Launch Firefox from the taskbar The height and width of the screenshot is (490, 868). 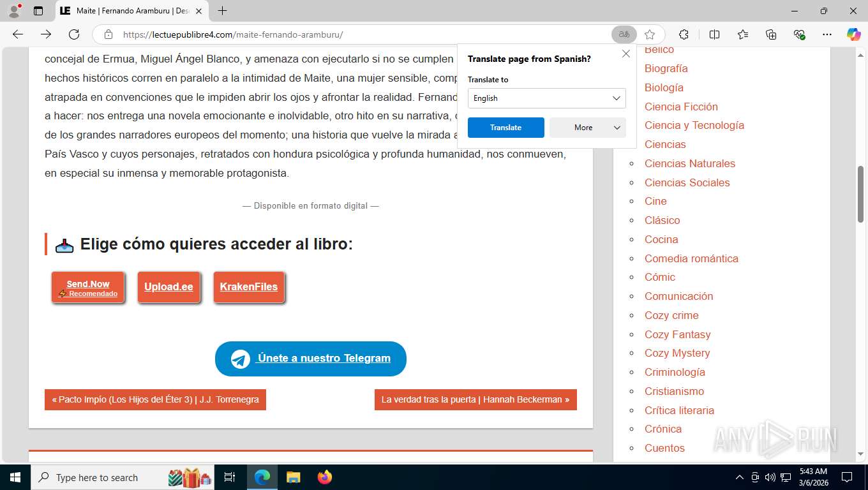325,477
